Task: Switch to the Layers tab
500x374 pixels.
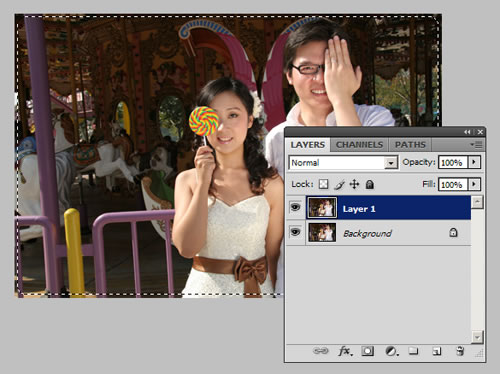Action: pos(308,145)
